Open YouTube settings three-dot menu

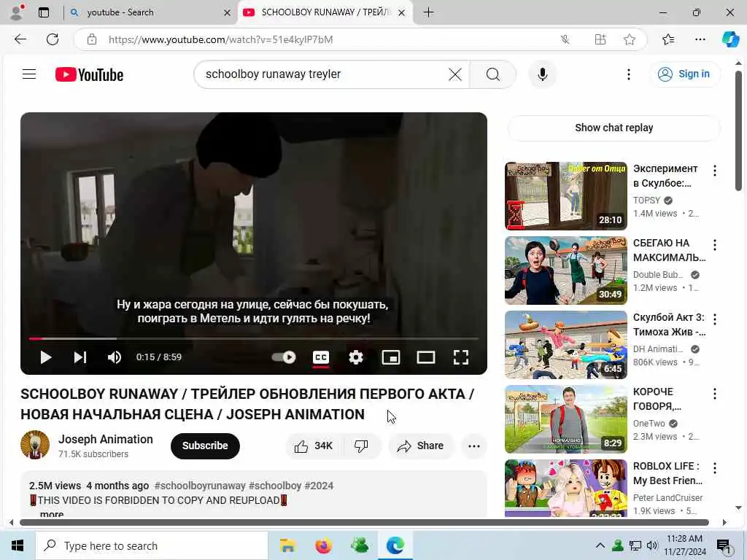pos(628,74)
